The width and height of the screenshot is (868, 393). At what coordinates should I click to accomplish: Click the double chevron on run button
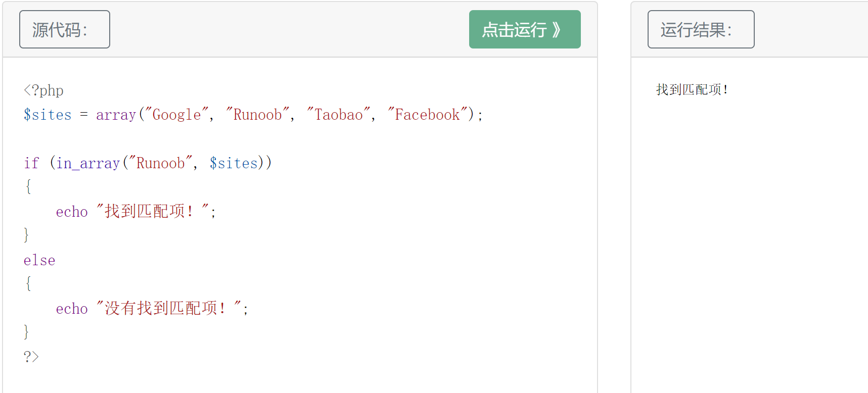pos(556,30)
